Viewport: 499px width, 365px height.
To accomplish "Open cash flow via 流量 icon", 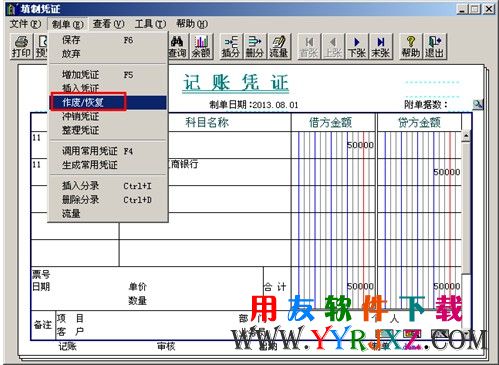I will coord(279,46).
